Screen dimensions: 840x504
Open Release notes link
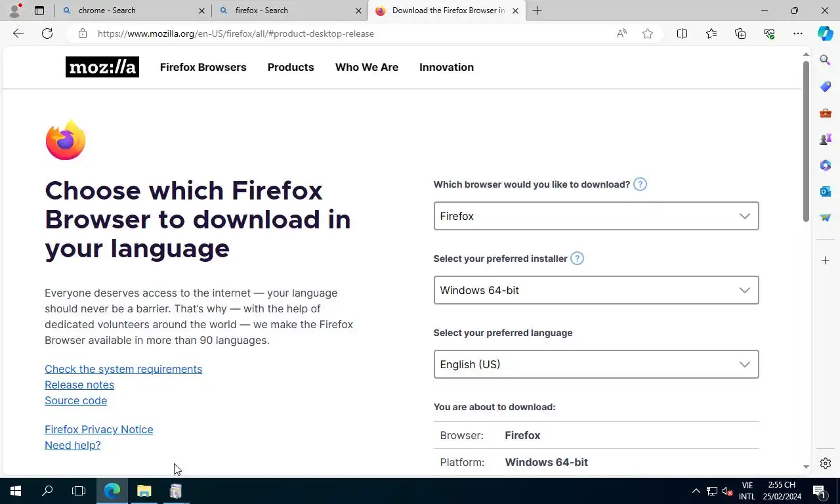coord(79,385)
